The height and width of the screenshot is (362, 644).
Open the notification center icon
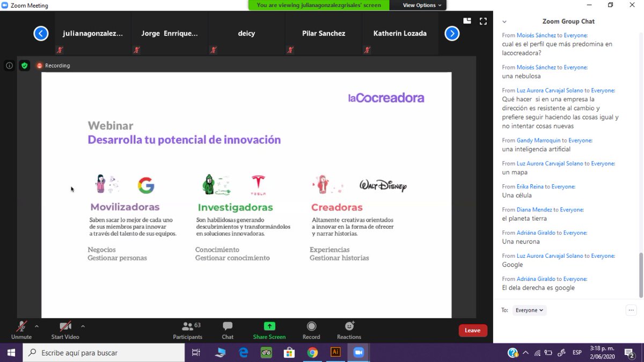coord(630,353)
